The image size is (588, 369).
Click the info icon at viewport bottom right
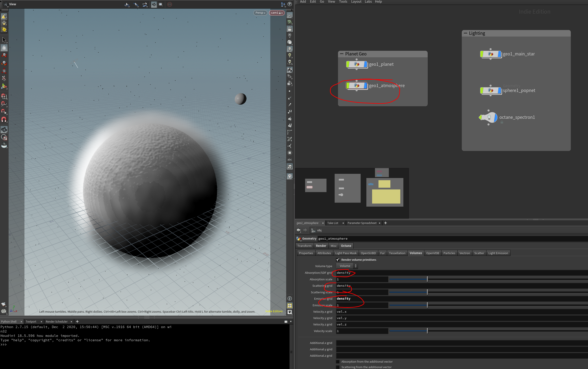[290, 299]
